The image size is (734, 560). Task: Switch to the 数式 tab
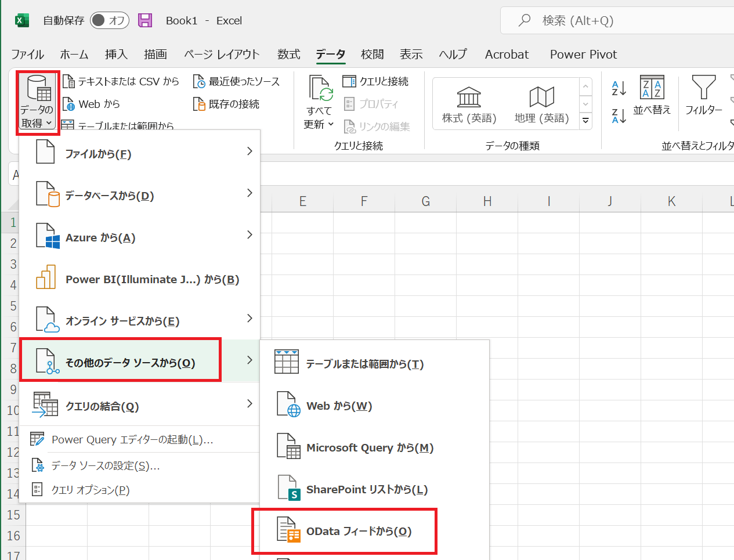pos(288,54)
